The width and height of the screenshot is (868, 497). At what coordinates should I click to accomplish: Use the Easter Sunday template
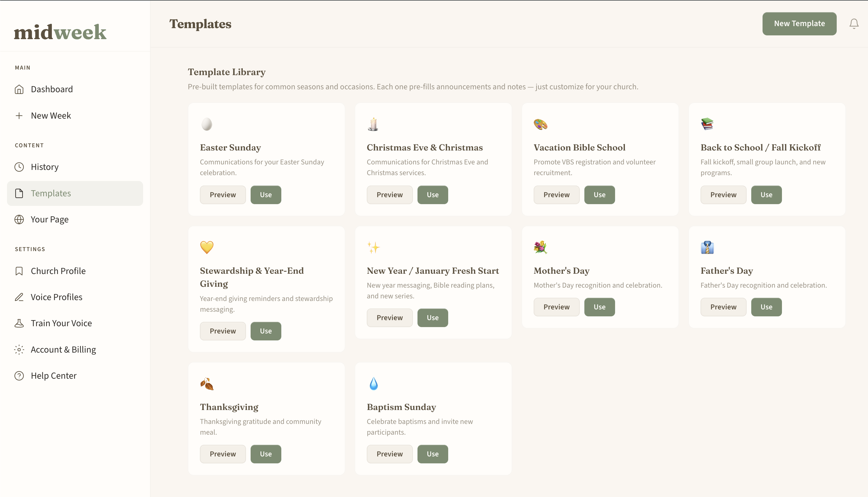tap(266, 195)
